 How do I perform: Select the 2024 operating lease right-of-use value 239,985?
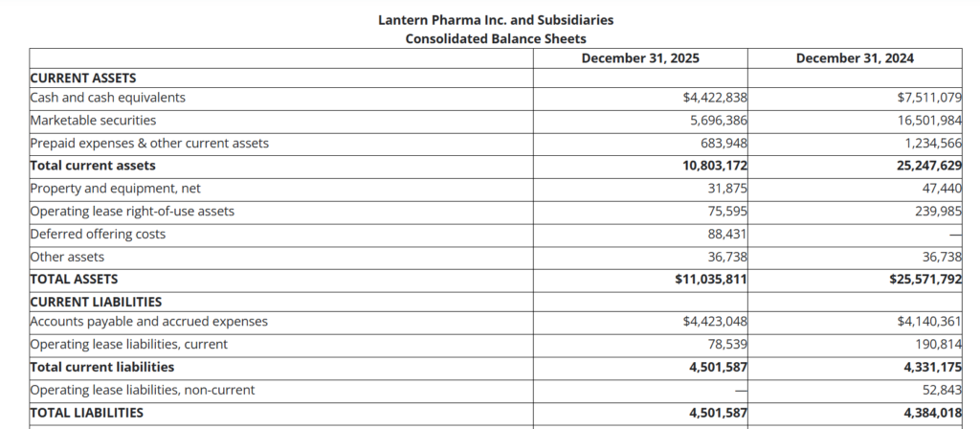933,211
